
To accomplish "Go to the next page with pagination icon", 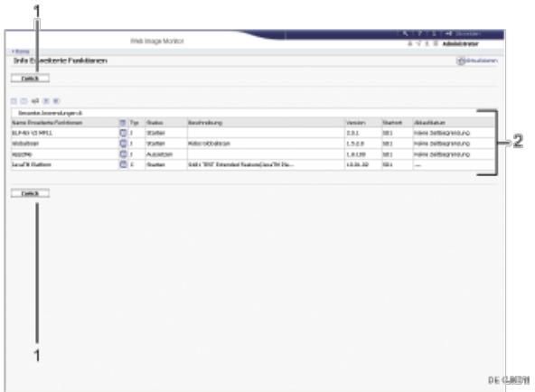I will coord(46,101).
